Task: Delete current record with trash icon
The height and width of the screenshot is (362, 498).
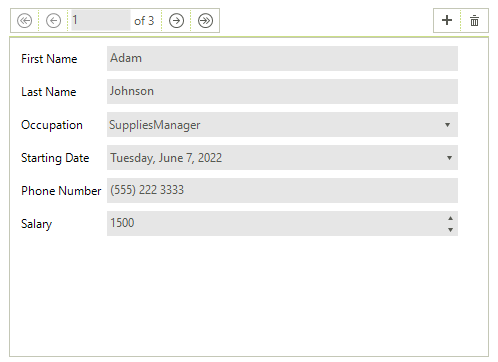Action: click(474, 21)
